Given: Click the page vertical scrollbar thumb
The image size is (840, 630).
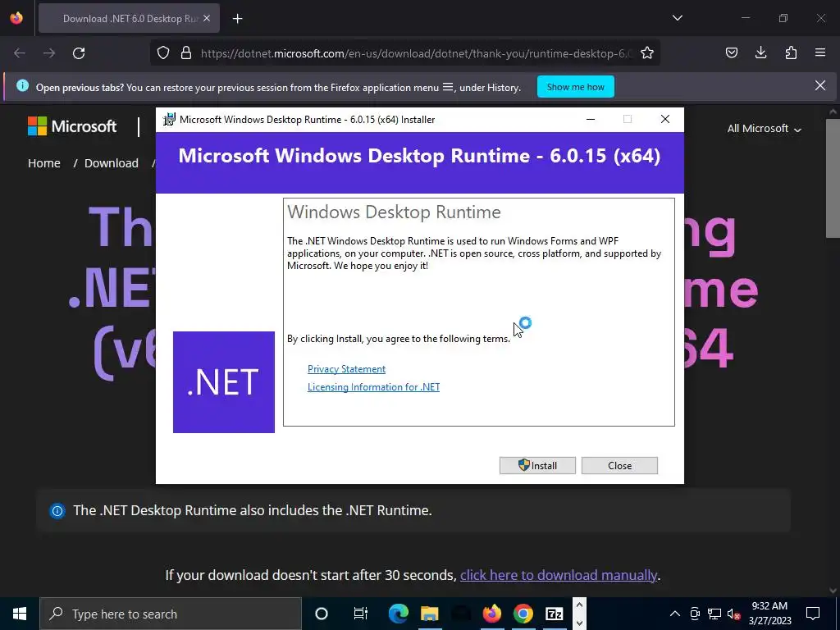Looking at the screenshot, I should point(833,178).
